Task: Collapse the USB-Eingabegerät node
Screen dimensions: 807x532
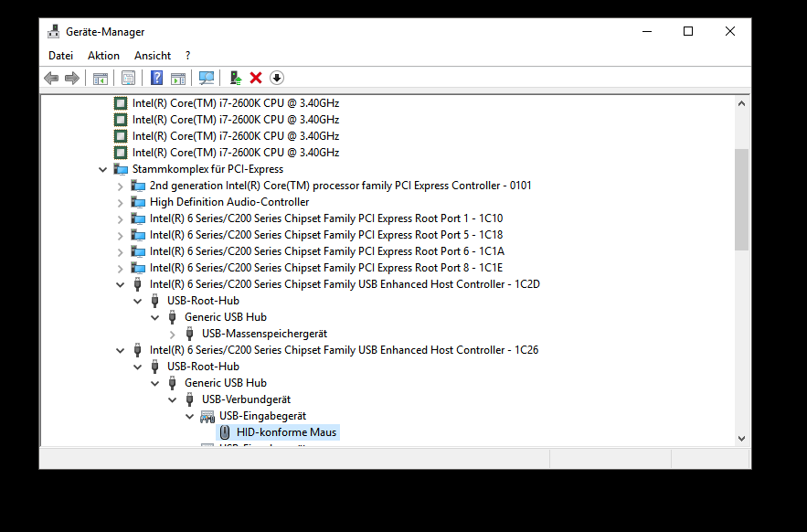Action: click(x=190, y=417)
